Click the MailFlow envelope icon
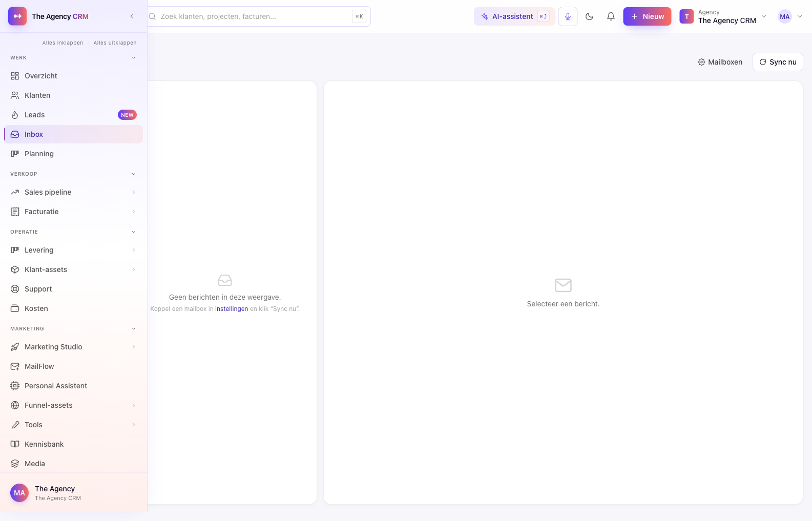Image resolution: width=812 pixels, height=521 pixels. (x=15, y=366)
